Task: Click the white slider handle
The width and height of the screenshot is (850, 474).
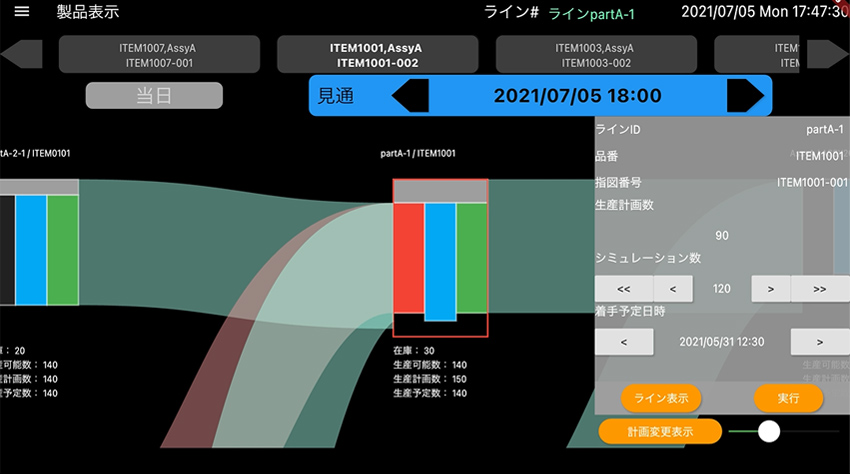Action: pos(769,431)
